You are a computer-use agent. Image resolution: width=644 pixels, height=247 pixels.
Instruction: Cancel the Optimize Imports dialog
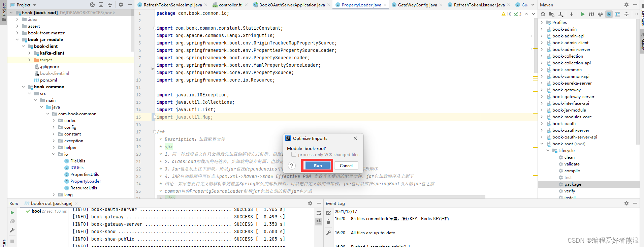pos(346,165)
